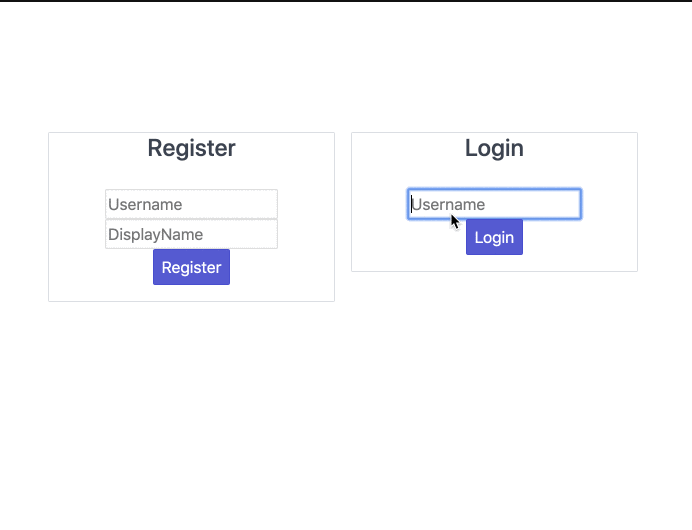
Task: Click the blank area above the Register card
Action: (x=191, y=66)
